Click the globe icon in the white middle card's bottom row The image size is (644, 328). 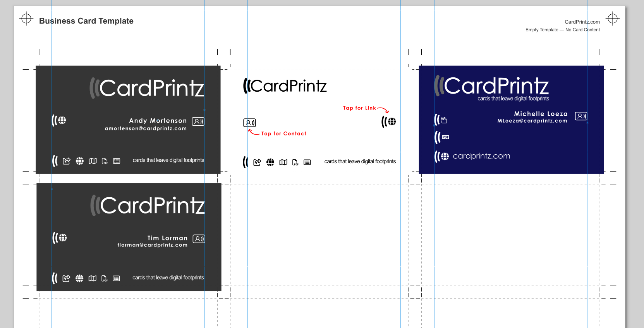pyautogui.click(x=270, y=162)
